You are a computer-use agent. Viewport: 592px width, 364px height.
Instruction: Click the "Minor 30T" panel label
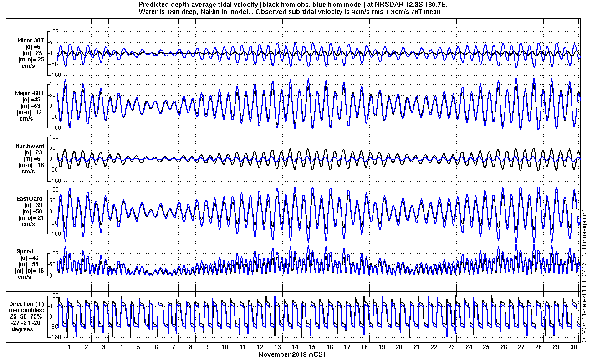(31, 40)
